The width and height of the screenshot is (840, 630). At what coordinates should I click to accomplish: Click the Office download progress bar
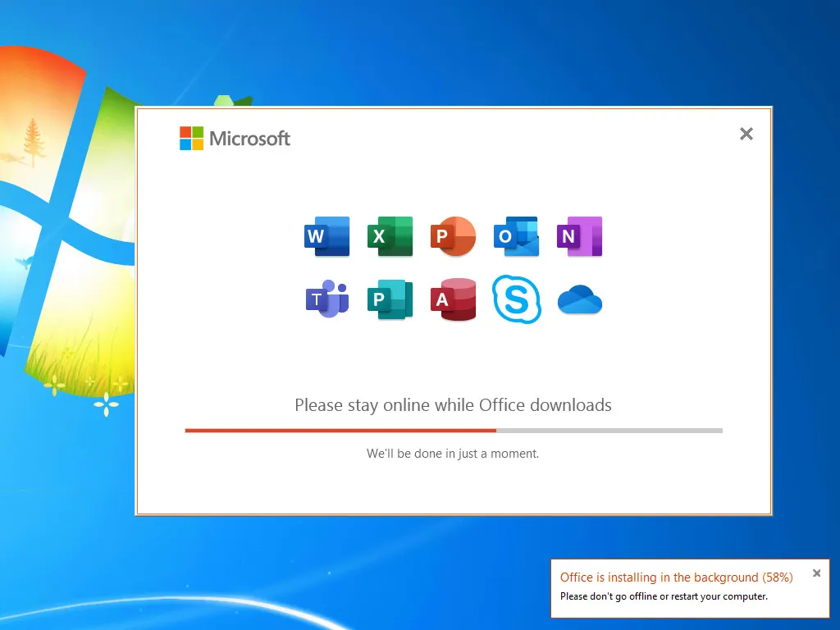(454, 430)
